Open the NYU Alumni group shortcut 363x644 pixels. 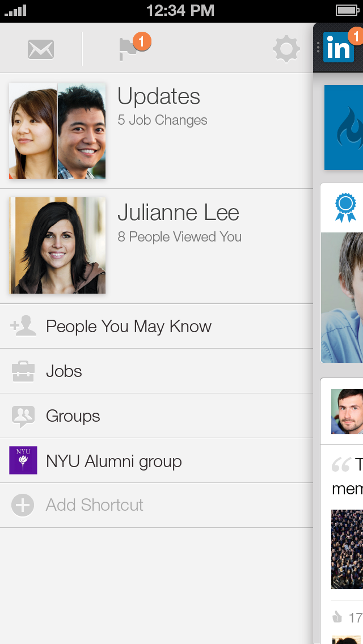pos(114,461)
